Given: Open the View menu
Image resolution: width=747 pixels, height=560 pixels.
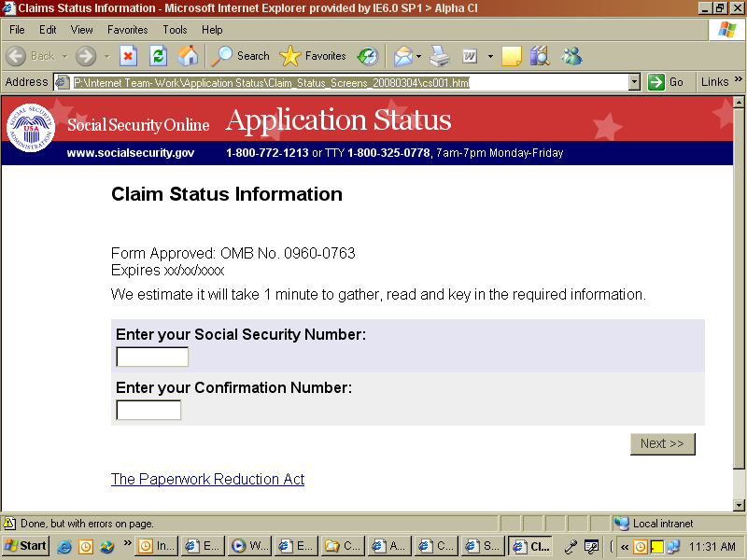Looking at the screenshot, I should tap(81, 30).
